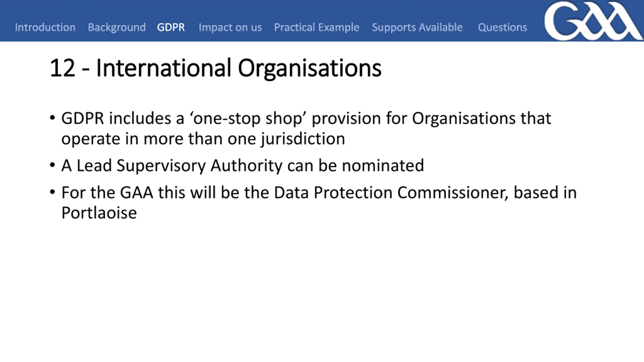This screenshot has width=644, height=362.
Task: Click the 'A Lead Supervisory Authority' bullet
Action: pyautogui.click(x=243, y=166)
